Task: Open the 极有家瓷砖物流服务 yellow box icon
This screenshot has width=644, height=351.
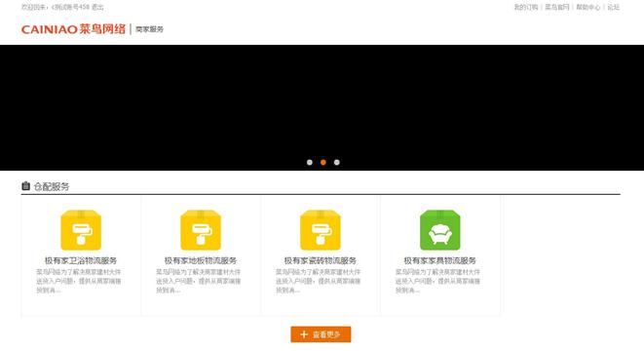Action: (321, 230)
